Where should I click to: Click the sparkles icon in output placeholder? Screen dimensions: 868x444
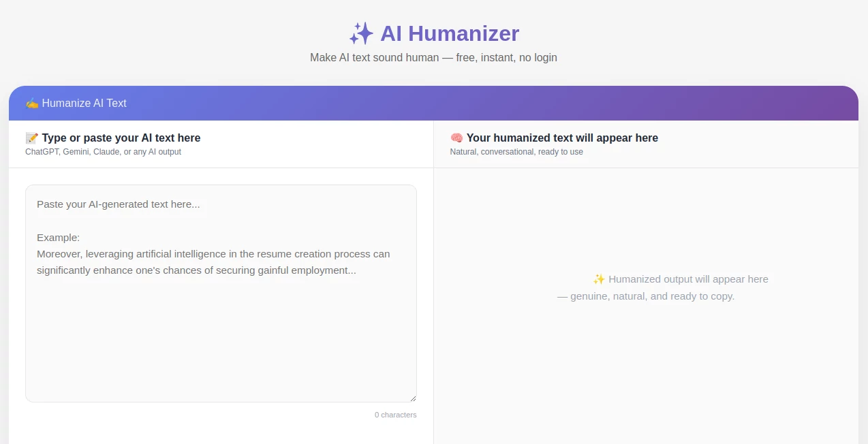click(599, 279)
